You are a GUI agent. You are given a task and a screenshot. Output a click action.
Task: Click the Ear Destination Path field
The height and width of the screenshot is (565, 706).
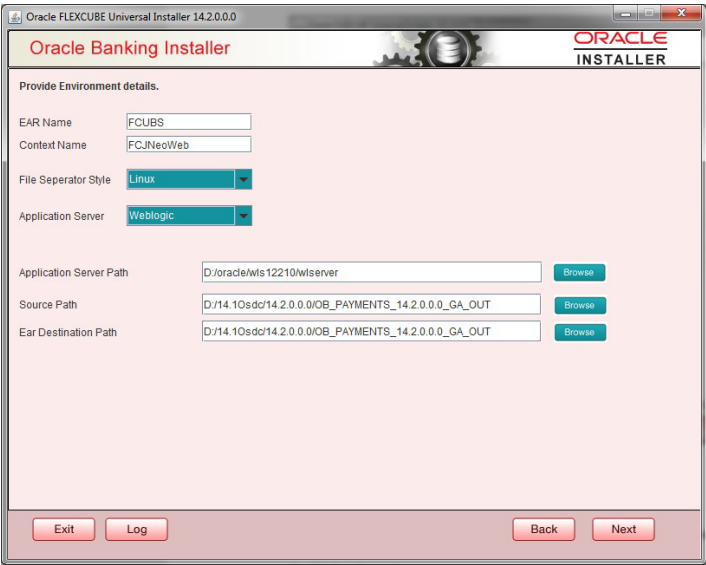pos(371,332)
